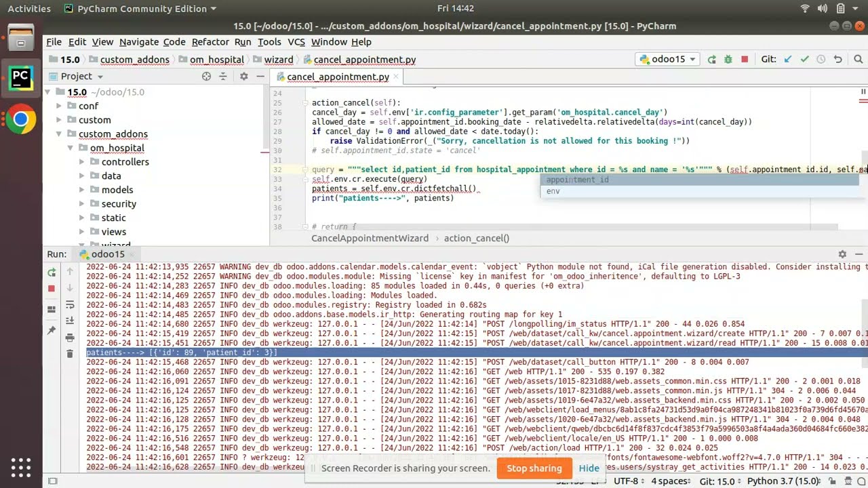868x488 pixels.
Task: Open Activities overview
Action: coord(29,8)
